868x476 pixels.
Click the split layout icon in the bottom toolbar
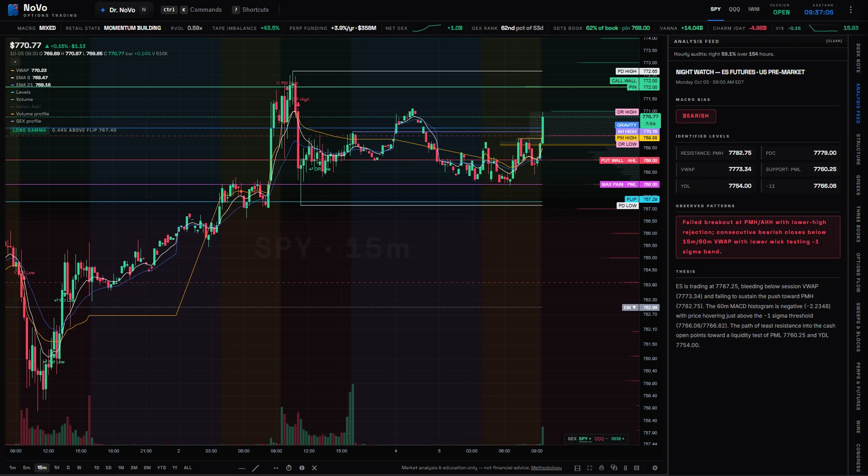coord(577,468)
